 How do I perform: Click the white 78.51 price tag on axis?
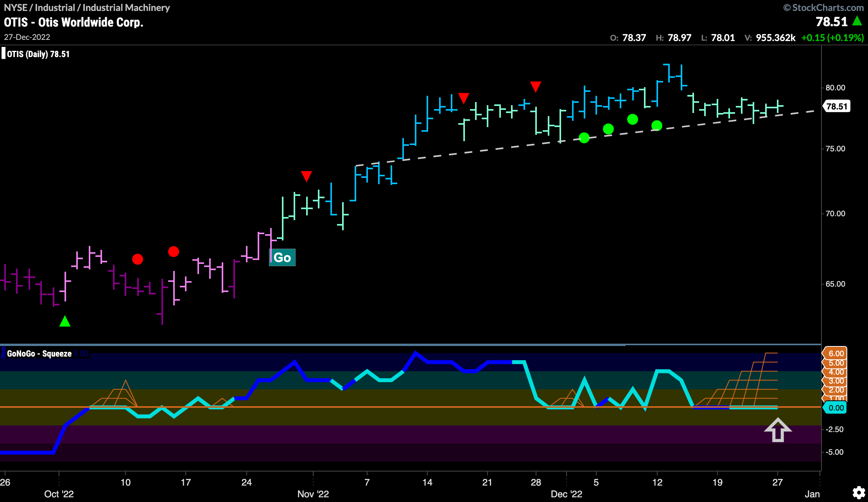(x=837, y=106)
